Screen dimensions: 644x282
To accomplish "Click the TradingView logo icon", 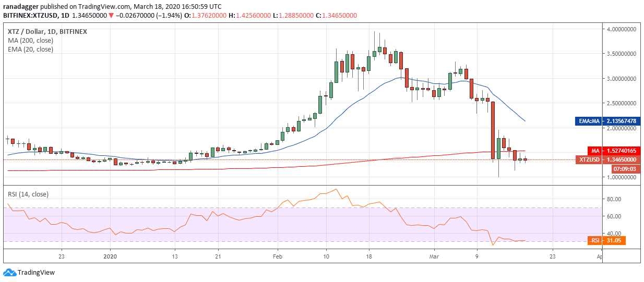I will 10,273.
